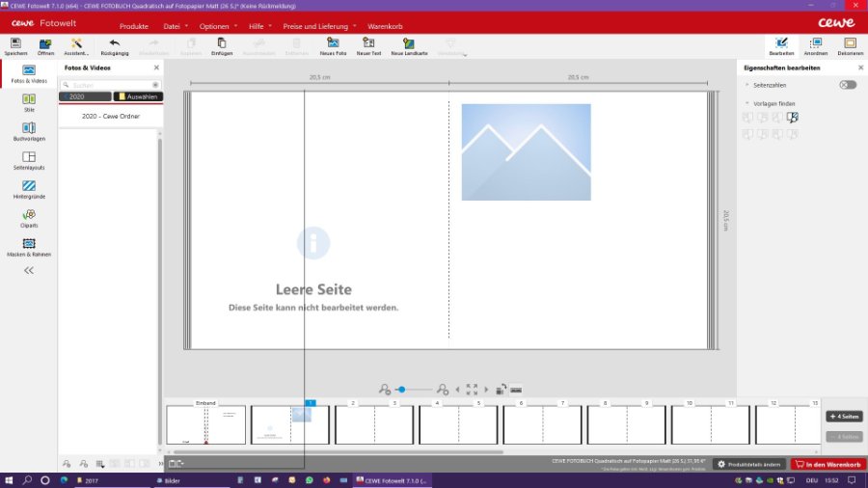Click the zoom out magnifier below canvas
Viewport: 868px width, 488px height.
384,390
